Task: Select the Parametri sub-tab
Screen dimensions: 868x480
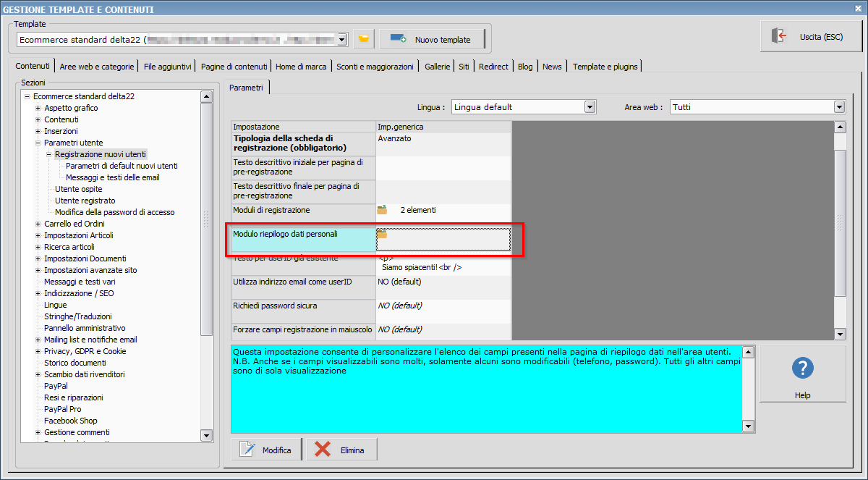Action: click(x=247, y=87)
